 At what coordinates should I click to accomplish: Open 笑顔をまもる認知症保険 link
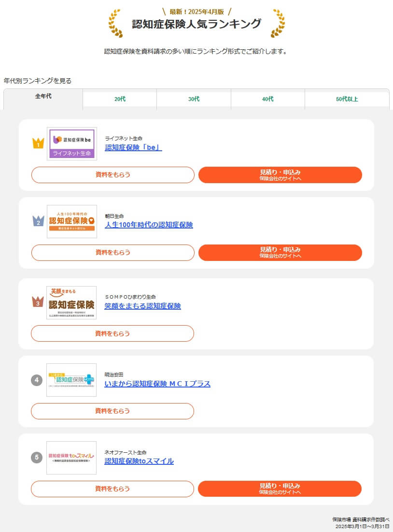click(142, 306)
